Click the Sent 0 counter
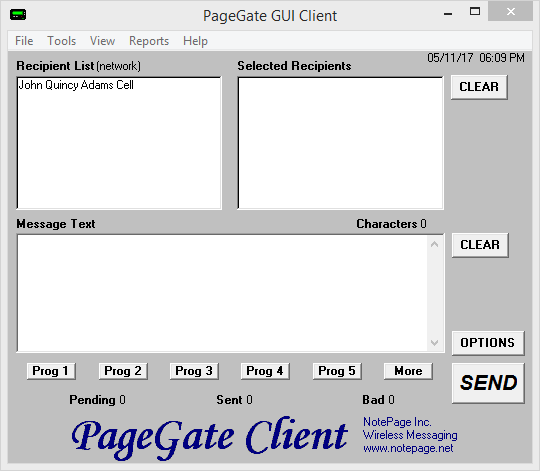Viewport: 540px width, 471px height. (235, 400)
